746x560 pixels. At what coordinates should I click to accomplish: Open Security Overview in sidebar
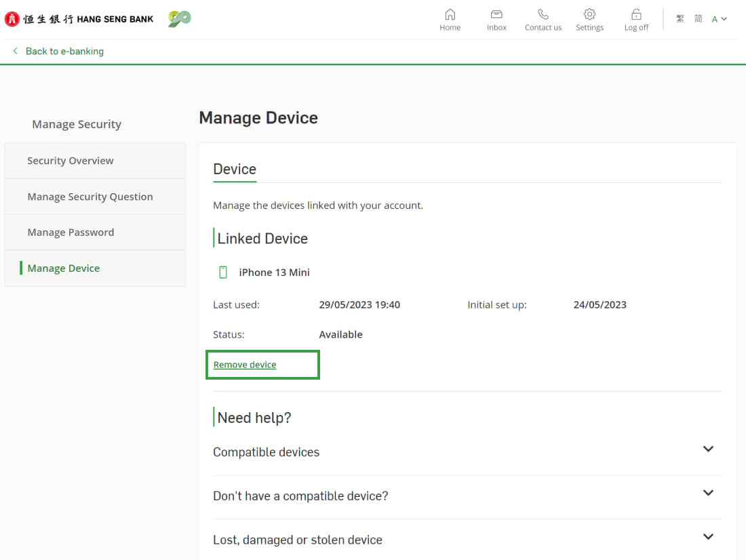tap(71, 161)
